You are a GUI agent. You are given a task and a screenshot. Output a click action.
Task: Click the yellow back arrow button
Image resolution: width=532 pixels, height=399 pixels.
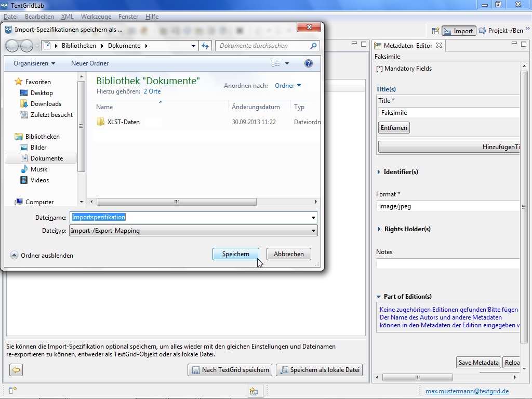17,370
